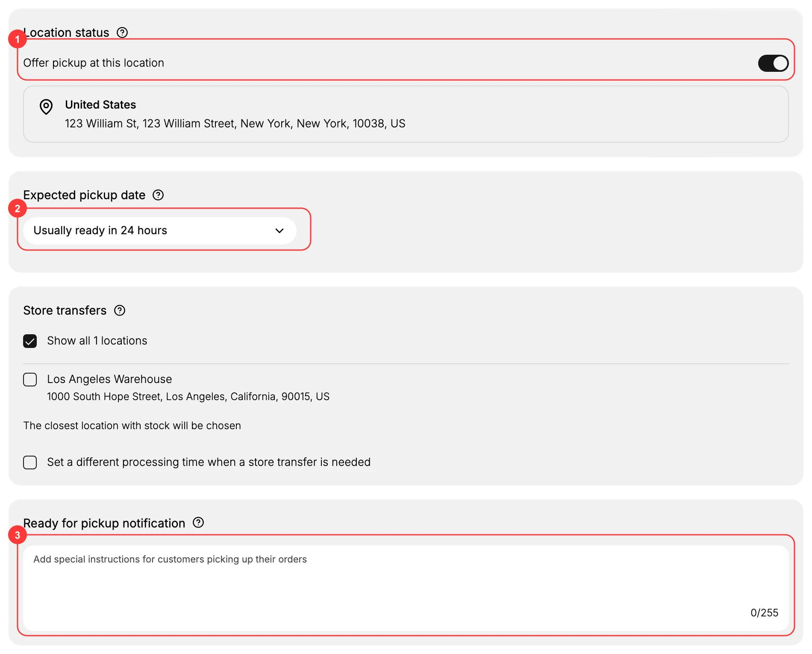Toggle Offer pickup at this location switch

[x=773, y=63]
